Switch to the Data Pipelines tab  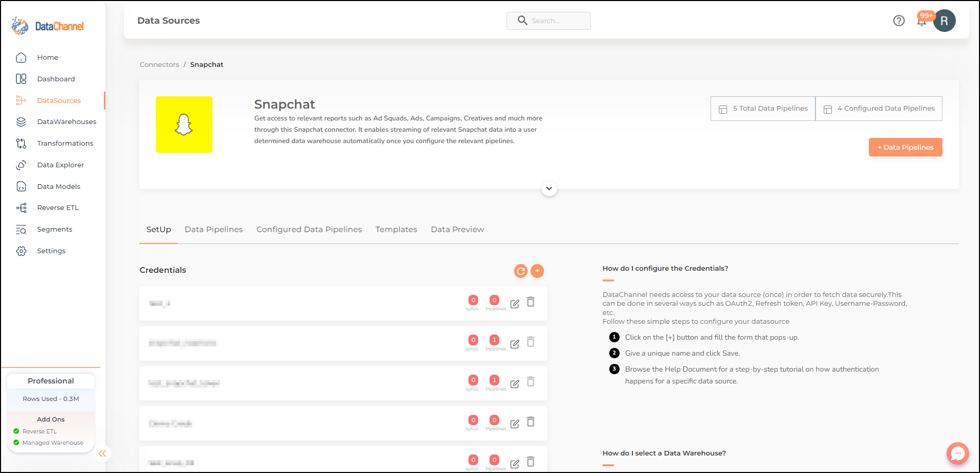coord(213,230)
